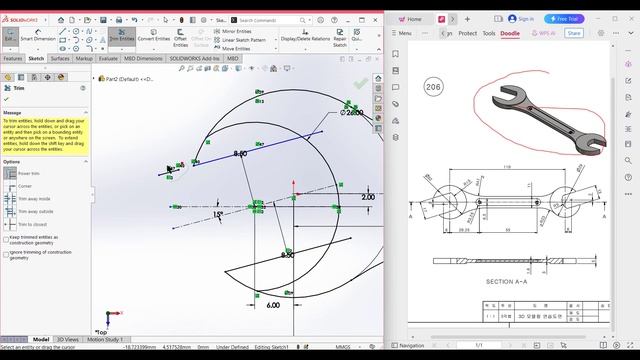This screenshot has height=360, width=640.
Task: Open the FeatureManager design tree tab
Action: pyautogui.click(x=8, y=77)
